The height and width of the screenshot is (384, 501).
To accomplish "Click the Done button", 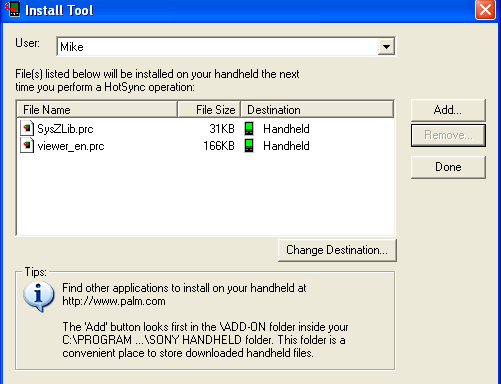I will click(448, 167).
